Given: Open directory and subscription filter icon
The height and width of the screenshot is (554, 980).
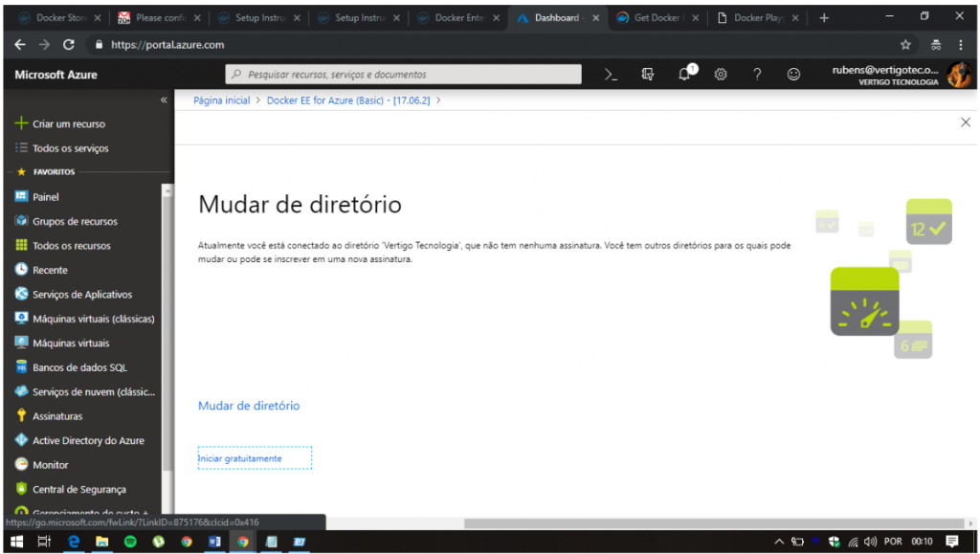Looking at the screenshot, I should point(648,75).
